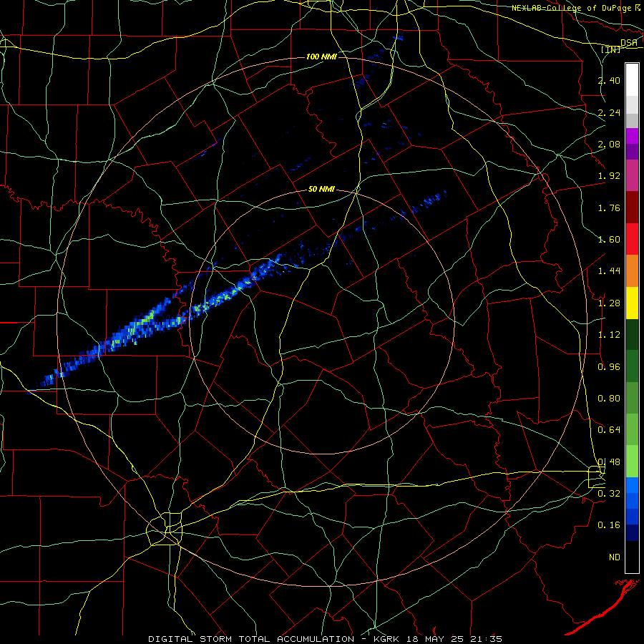Click the 0.80 legend value
This screenshot has height=644, width=644.
(x=609, y=399)
